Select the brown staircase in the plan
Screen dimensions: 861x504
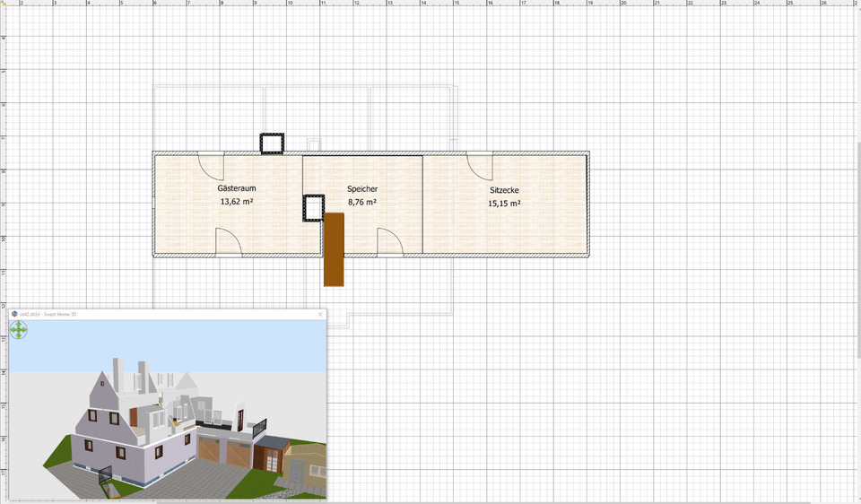pyautogui.click(x=334, y=249)
